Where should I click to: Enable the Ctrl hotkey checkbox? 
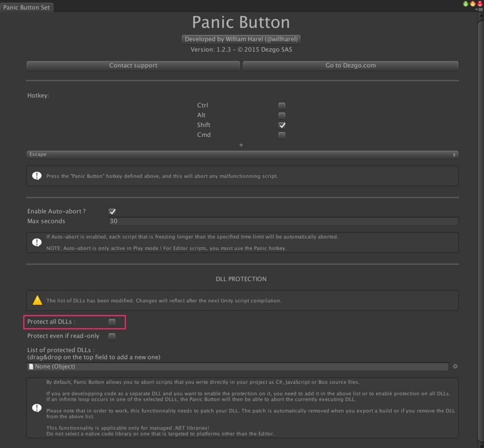(282, 105)
